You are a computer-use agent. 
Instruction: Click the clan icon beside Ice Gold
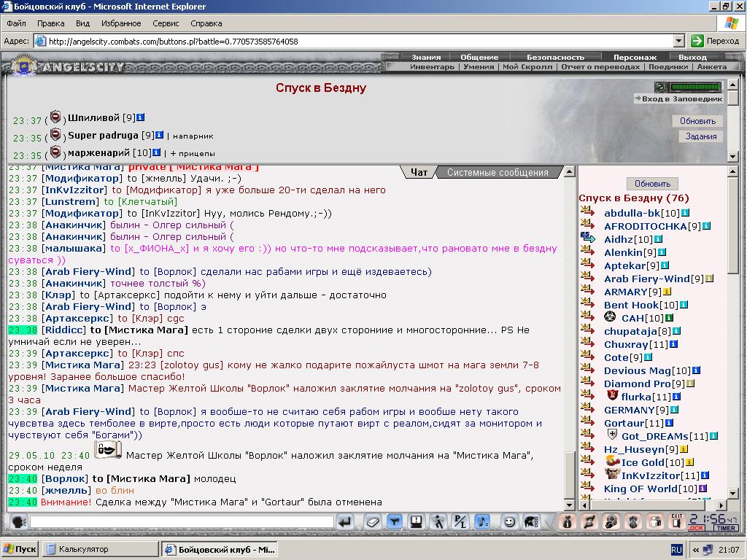[612, 461]
